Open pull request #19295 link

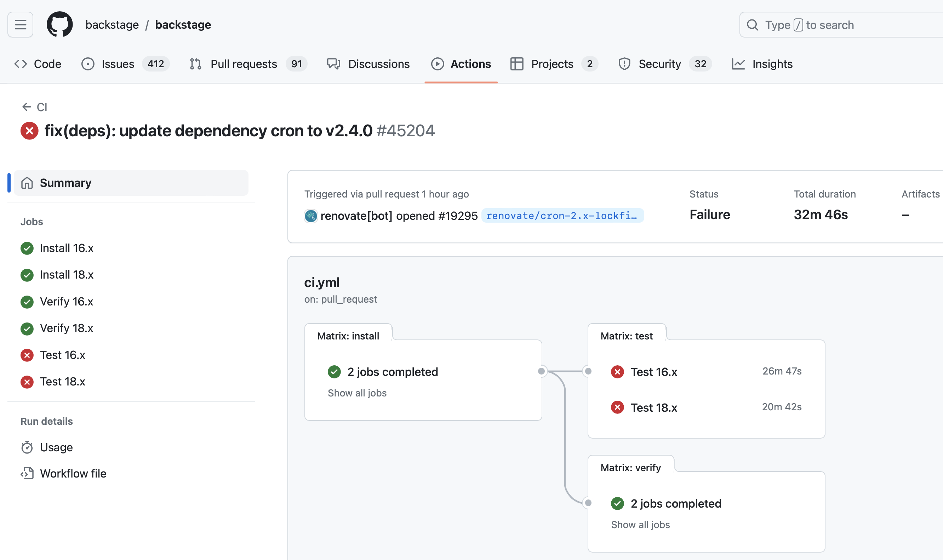458,216
